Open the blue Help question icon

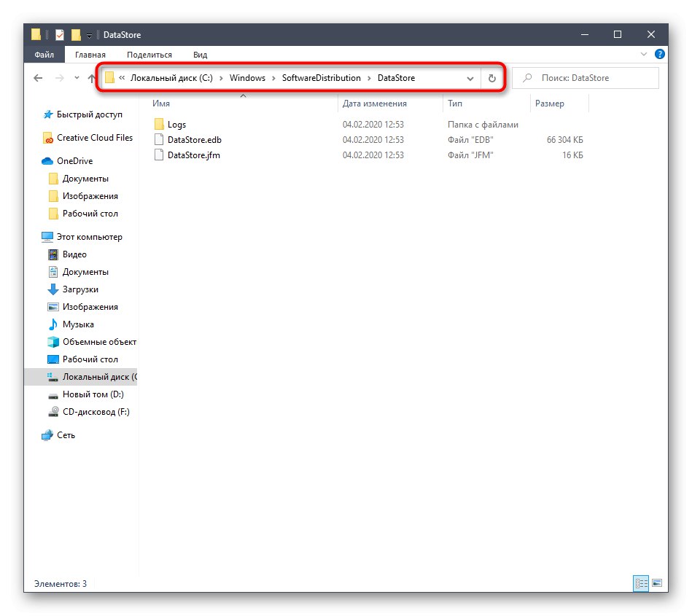pyautogui.click(x=659, y=54)
